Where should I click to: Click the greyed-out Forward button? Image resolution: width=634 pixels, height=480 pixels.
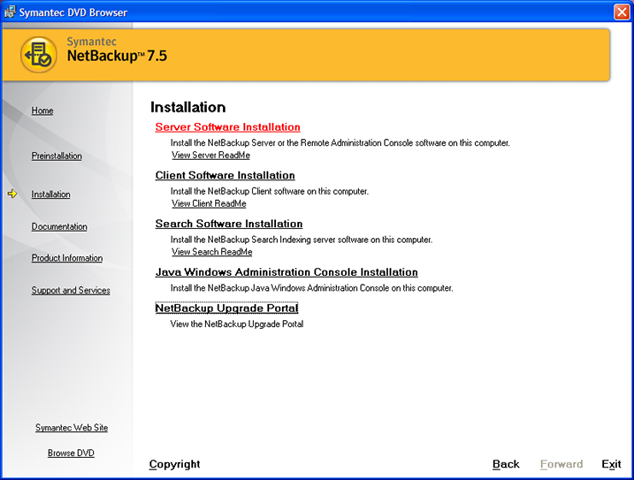point(562,464)
